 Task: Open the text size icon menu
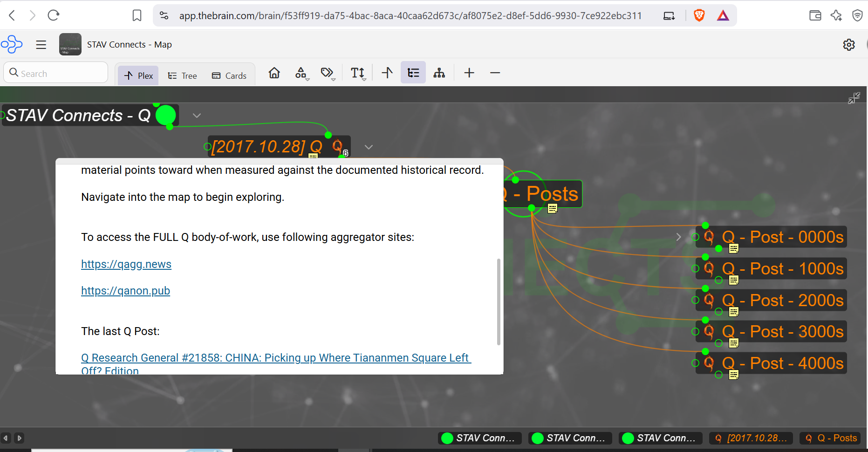[358, 73]
